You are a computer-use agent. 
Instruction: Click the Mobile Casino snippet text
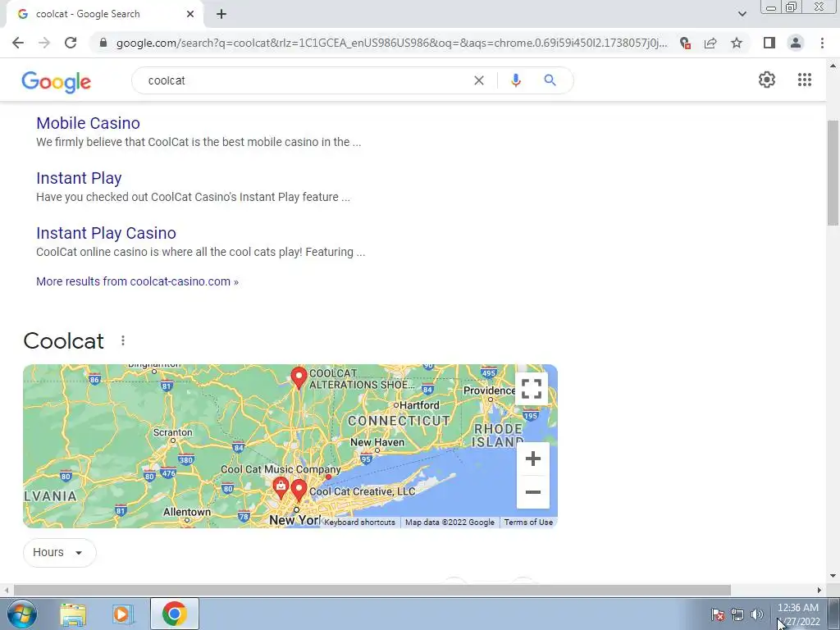coord(199,142)
